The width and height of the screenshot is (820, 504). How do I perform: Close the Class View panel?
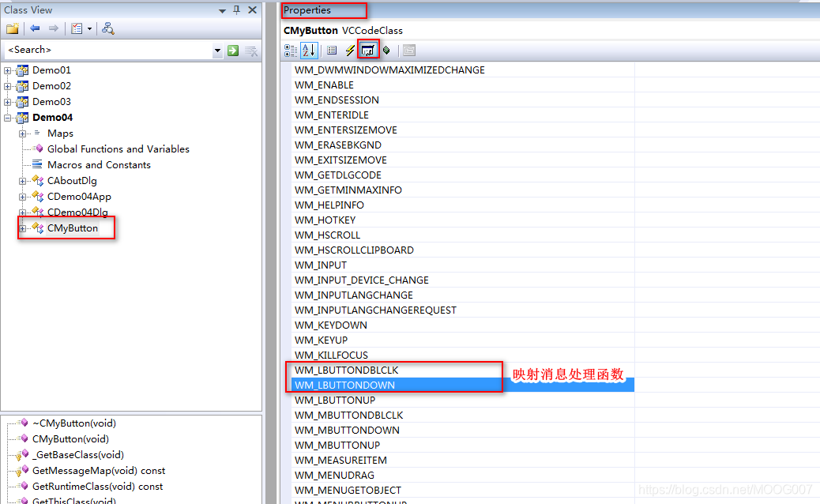pyautogui.click(x=252, y=10)
